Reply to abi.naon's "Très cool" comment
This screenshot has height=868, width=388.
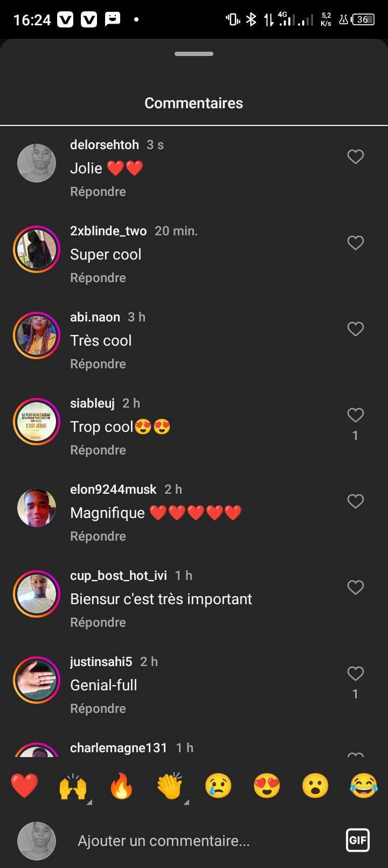pyautogui.click(x=98, y=364)
